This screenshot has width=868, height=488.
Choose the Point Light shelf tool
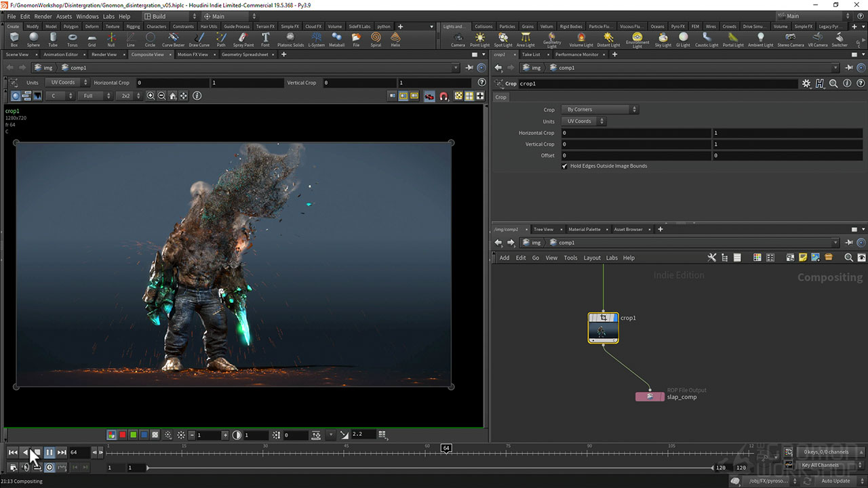tap(479, 39)
